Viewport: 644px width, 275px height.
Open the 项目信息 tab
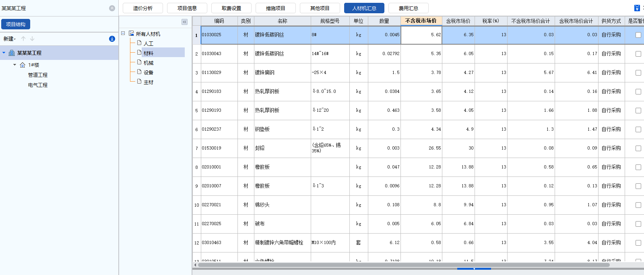[187, 8]
